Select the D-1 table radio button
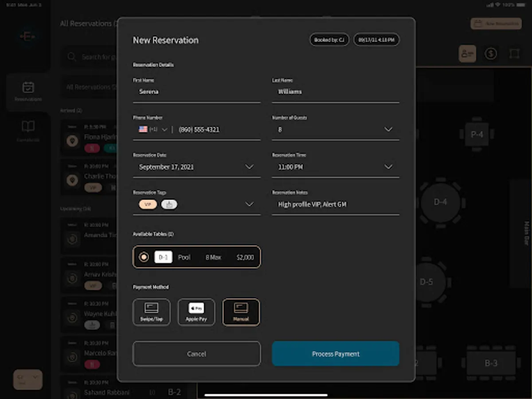532x399 pixels. pyautogui.click(x=144, y=257)
